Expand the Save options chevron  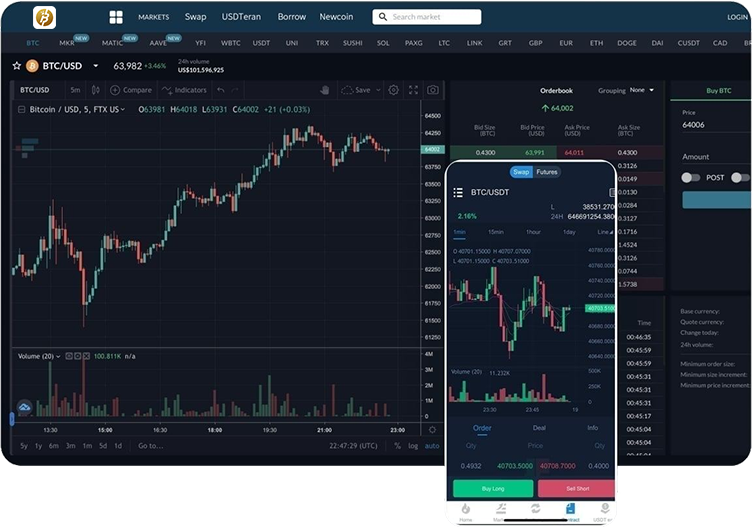point(378,90)
